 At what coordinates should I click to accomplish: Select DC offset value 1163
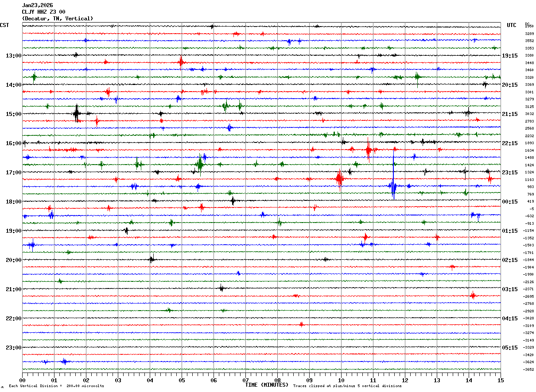[529, 180]
